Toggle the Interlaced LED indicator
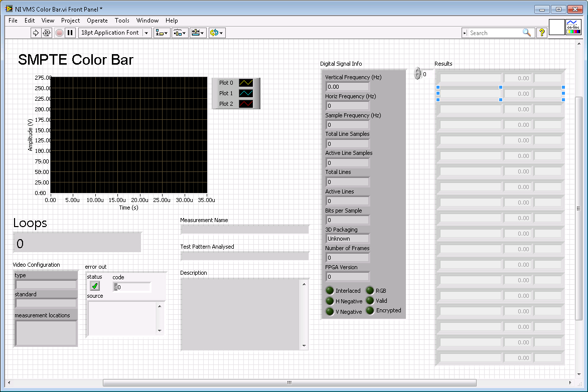Image resolution: width=588 pixels, height=392 pixels. 330,291
